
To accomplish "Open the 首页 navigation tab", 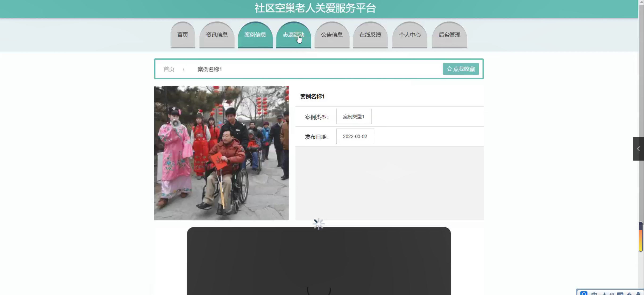I will [182, 35].
